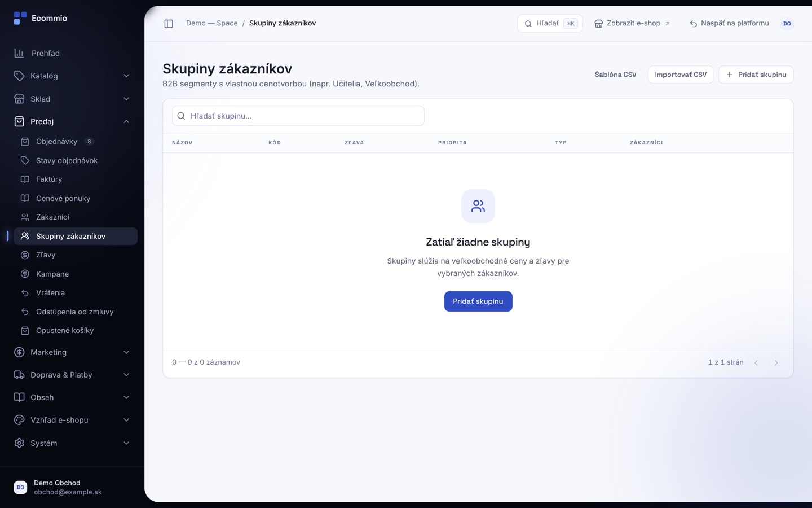Click the Prehľad chart icon

pos(19,53)
